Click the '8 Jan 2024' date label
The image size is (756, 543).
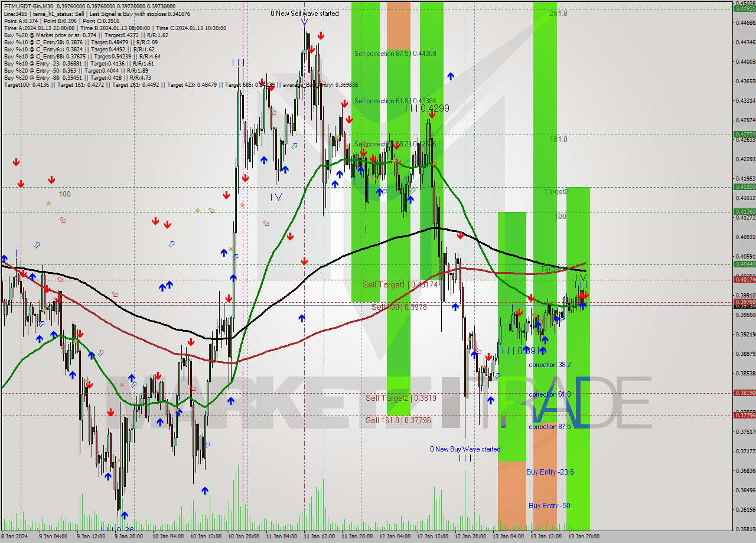coord(13,537)
